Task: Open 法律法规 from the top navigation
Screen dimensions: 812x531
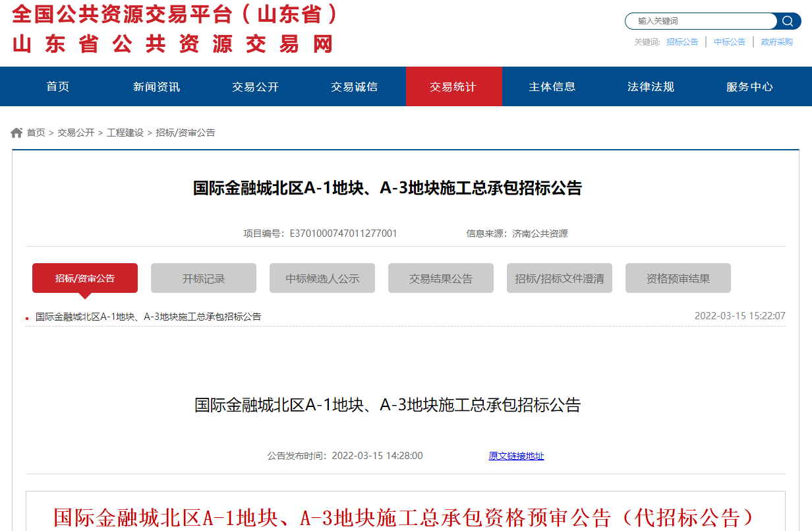Action: point(651,86)
